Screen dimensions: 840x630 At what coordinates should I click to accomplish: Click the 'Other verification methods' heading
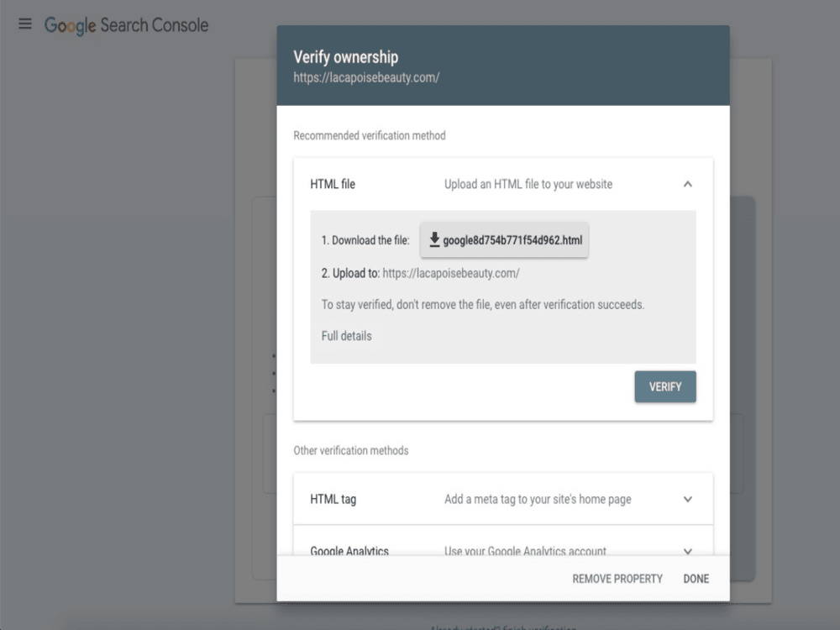pos(351,450)
